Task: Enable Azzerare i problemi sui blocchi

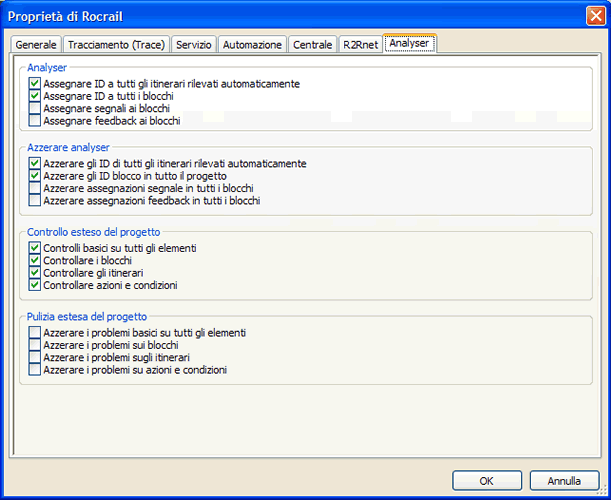Action: [35, 345]
